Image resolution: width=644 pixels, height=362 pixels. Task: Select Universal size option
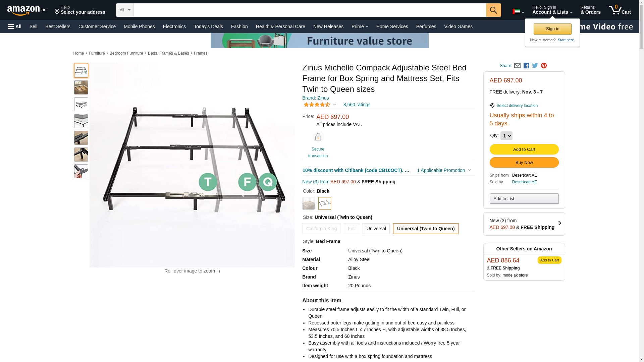tap(376, 229)
